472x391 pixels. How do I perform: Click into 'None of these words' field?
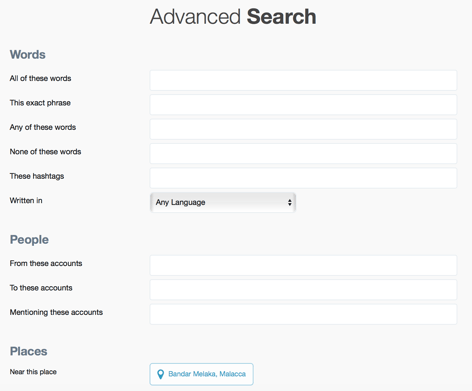[303, 153]
